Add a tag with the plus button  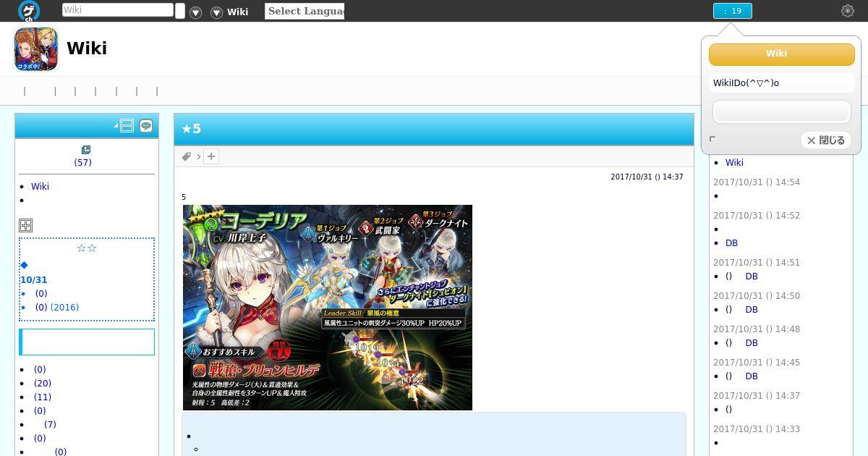click(x=211, y=156)
